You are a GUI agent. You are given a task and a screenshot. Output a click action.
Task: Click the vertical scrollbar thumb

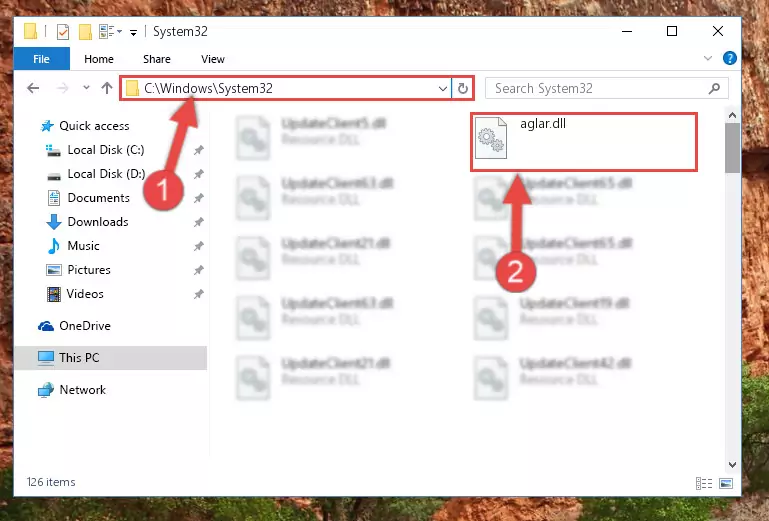[732, 148]
